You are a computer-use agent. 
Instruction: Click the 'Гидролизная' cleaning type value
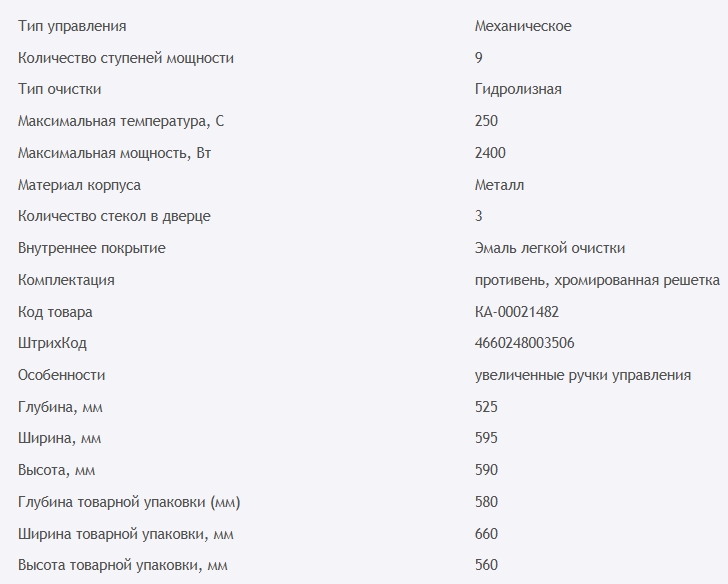[518, 89]
